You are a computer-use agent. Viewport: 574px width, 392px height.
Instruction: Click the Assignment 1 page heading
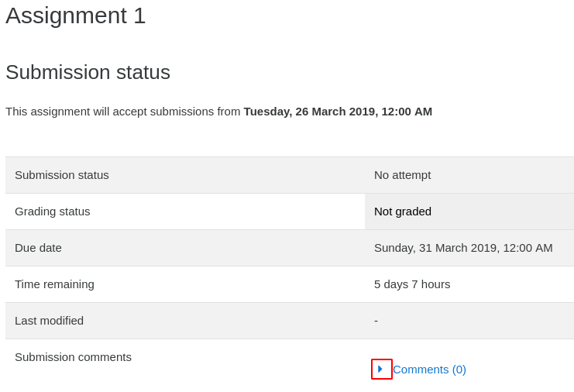click(76, 15)
